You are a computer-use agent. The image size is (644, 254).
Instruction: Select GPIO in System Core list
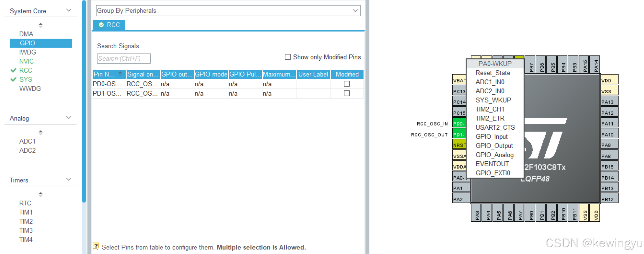(x=41, y=43)
